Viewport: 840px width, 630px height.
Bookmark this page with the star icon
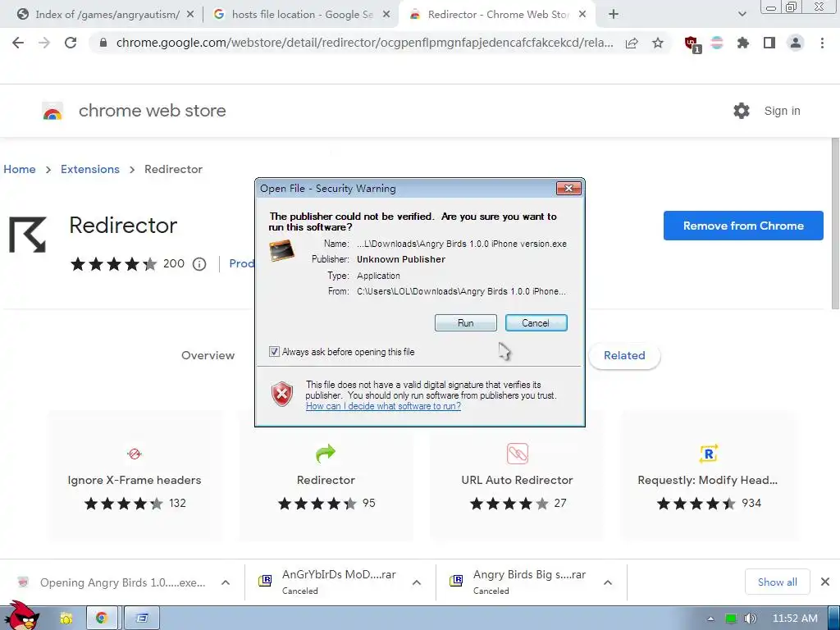pyautogui.click(x=658, y=43)
